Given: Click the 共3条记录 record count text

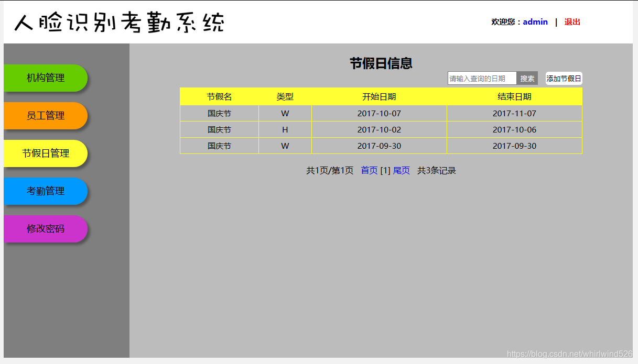Looking at the screenshot, I should click(437, 171).
